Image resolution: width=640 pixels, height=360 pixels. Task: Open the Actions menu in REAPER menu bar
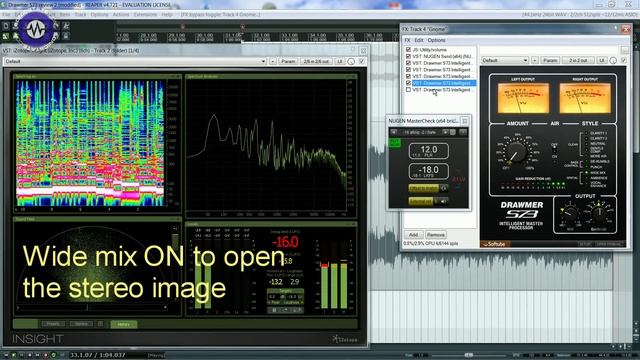pos(121,15)
